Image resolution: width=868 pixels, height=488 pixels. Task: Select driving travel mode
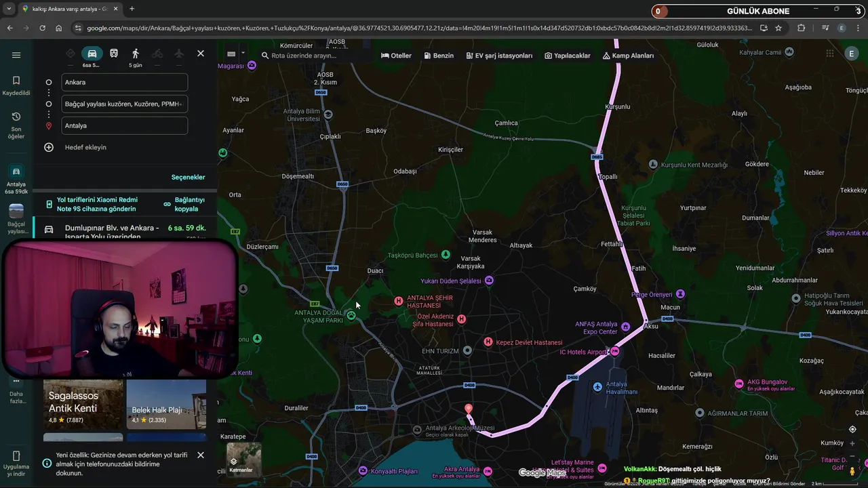tap(92, 54)
